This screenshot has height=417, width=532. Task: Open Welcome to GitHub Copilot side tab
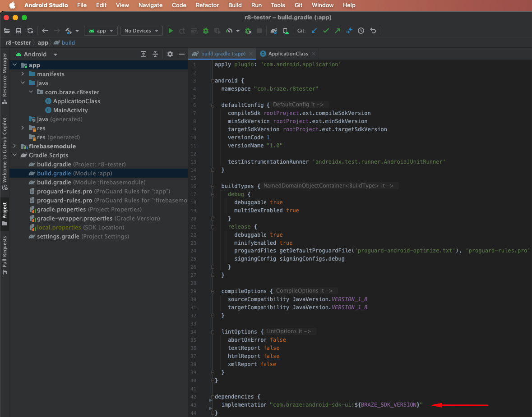coord(5,154)
